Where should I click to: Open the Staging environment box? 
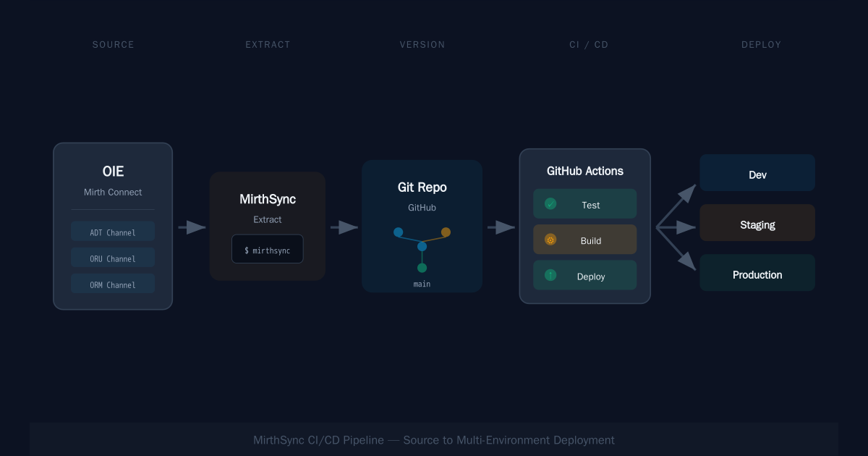pos(757,223)
